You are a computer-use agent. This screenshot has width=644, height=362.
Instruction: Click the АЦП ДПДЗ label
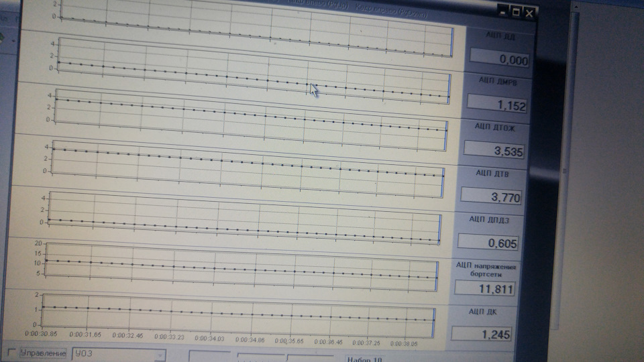click(x=489, y=220)
